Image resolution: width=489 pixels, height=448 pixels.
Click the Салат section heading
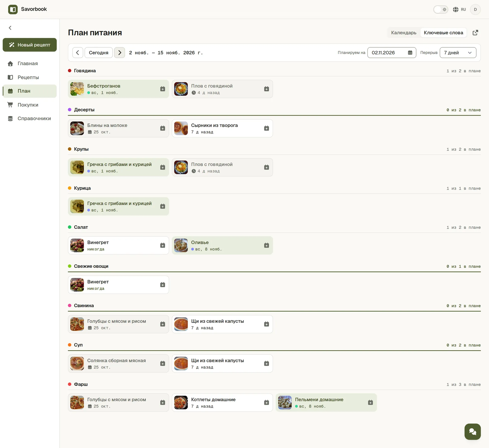[x=81, y=227]
